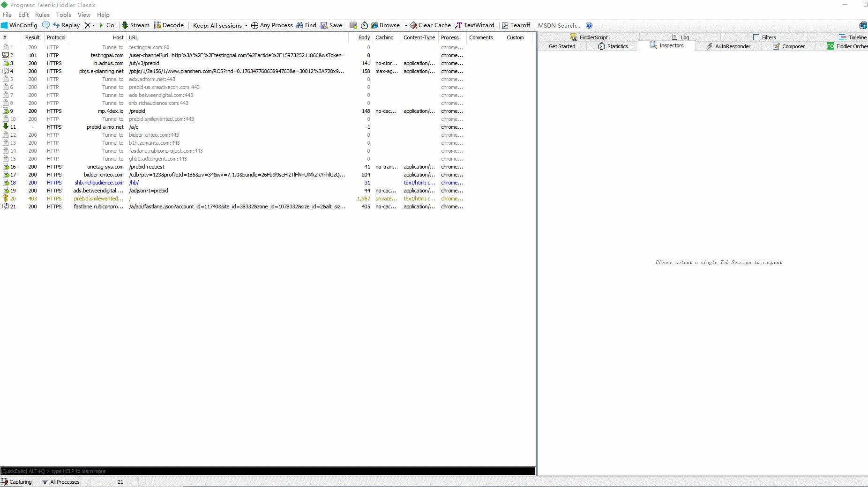Select the /ut/v3/prebid URL cell
This screenshot has height=487, width=868.
coord(144,63)
